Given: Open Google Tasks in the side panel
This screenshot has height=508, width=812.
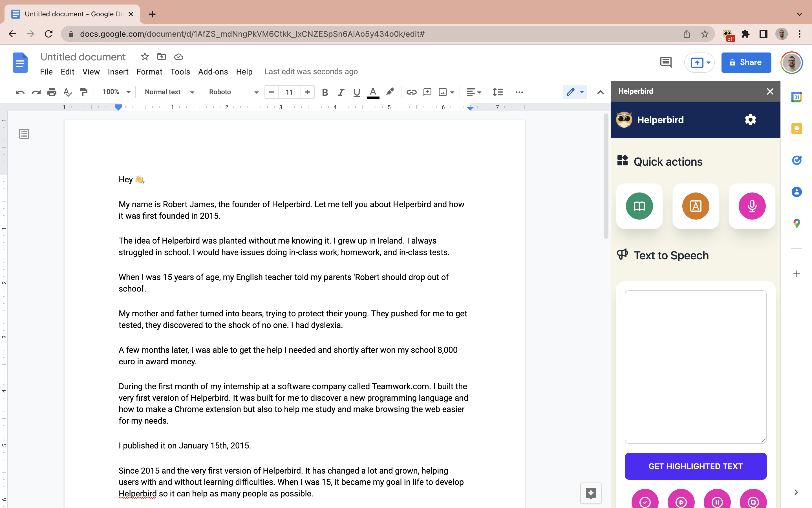Looking at the screenshot, I should coord(796,160).
